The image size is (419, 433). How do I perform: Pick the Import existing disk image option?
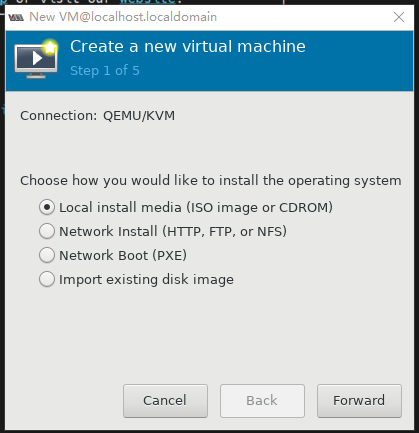click(x=47, y=279)
